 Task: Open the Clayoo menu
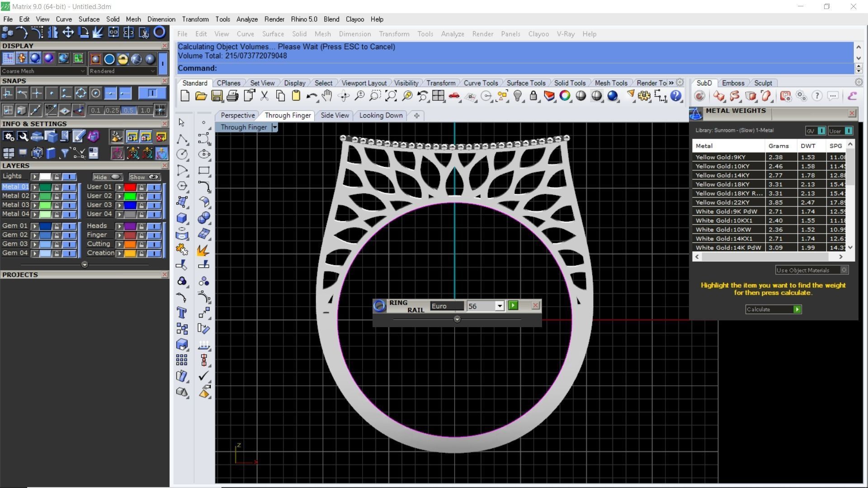coord(355,19)
